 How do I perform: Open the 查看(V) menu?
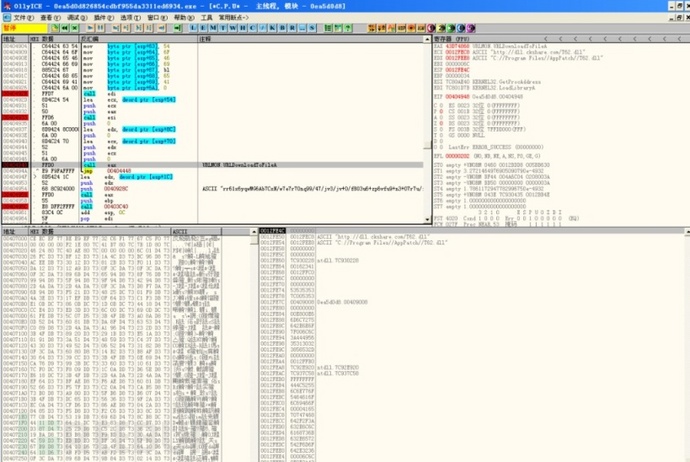(x=50, y=18)
